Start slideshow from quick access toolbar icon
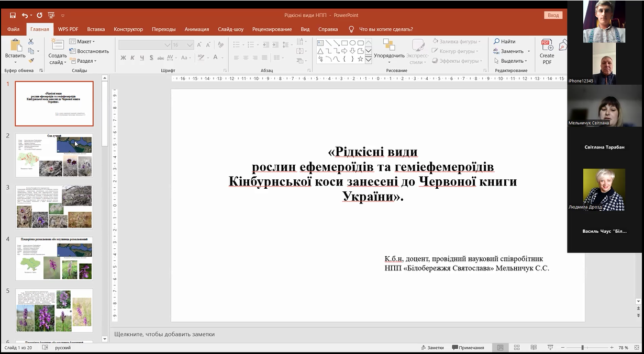Image resolution: width=644 pixels, height=354 pixels. click(51, 16)
